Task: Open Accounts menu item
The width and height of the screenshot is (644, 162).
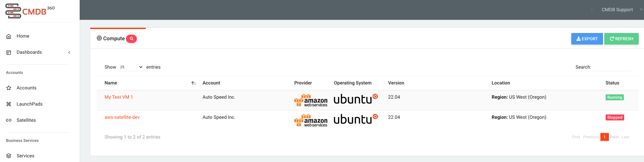Action: click(x=26, y=88)
